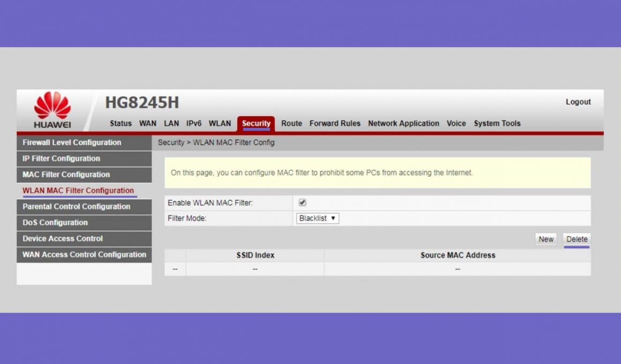Image resolution: width=621 pixels, height=364 pixels.
Task: Open IP Filter Configuration
Action: (84, 158)
